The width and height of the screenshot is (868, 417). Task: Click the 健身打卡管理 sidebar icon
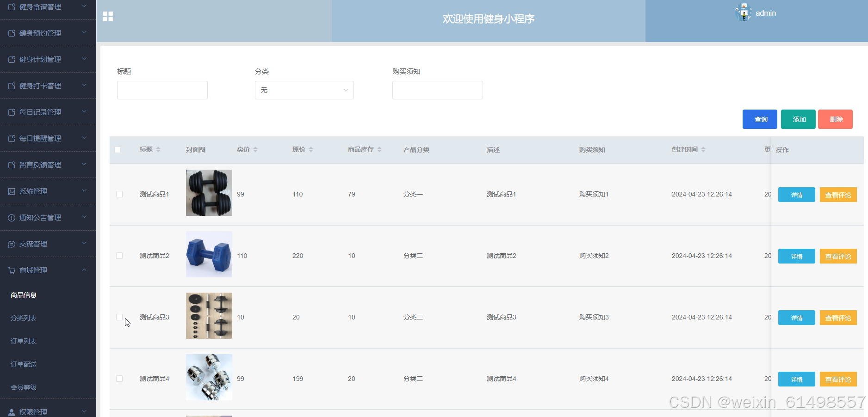(12, 86)
